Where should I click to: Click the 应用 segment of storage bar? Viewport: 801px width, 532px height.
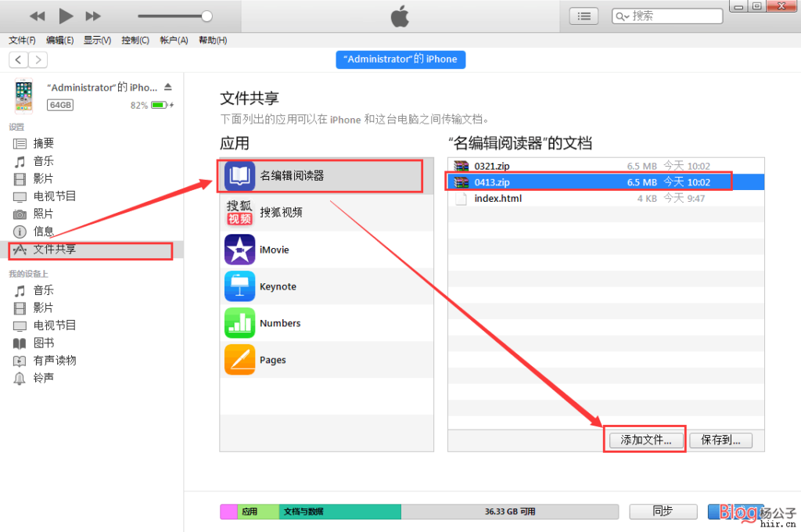(x=258, y=512)
